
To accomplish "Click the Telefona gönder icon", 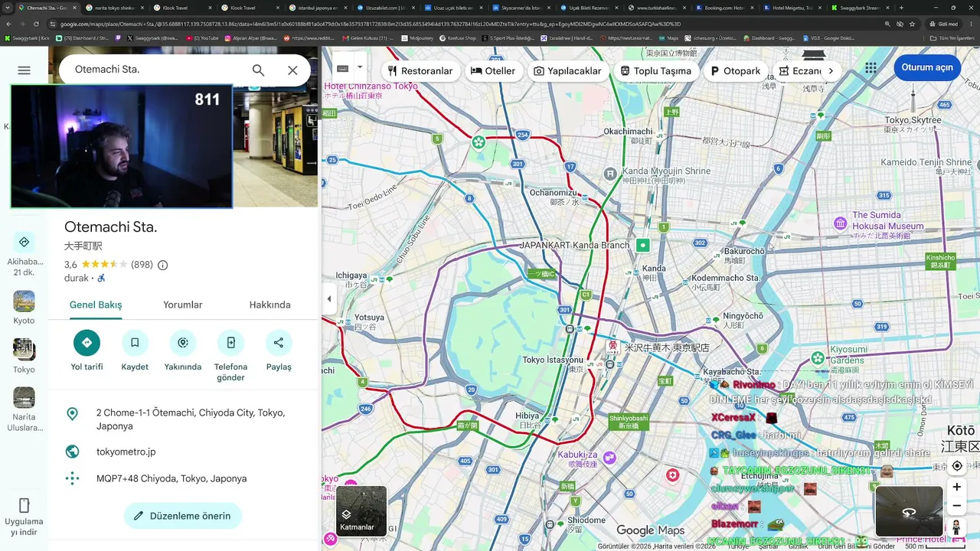I will (x=230, y=343).
